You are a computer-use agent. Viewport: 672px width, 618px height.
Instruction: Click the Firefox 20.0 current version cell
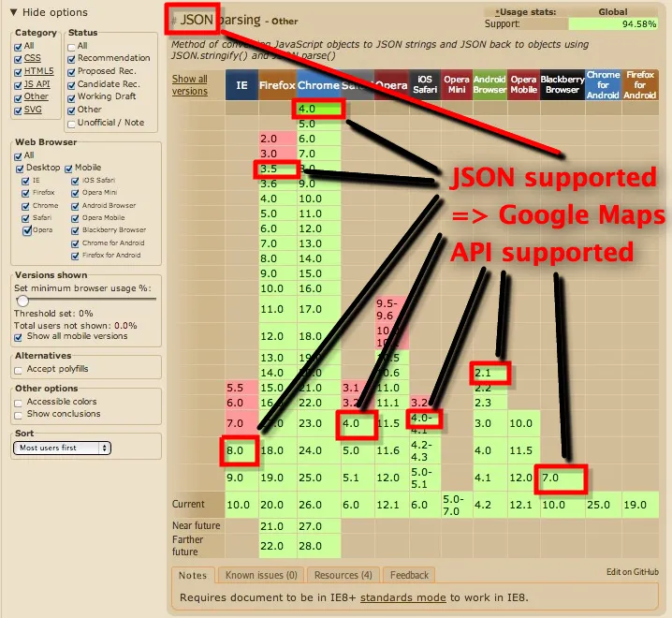[x=278, y=505]
